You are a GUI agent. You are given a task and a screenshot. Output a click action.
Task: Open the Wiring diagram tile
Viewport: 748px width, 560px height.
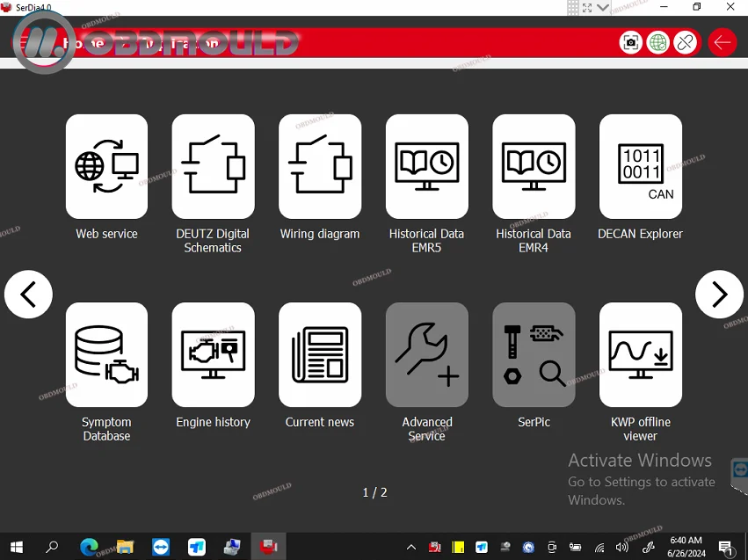[320, 166]
